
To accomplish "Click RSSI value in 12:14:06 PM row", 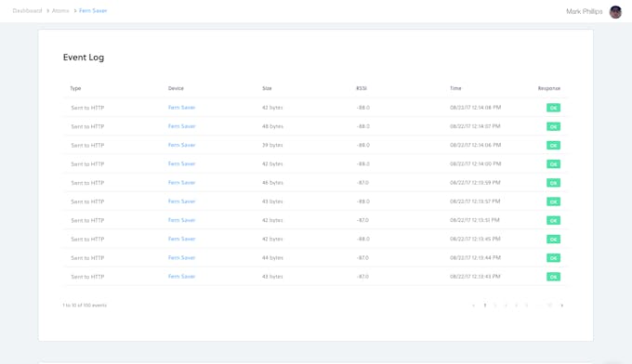I will coord(363,145).
